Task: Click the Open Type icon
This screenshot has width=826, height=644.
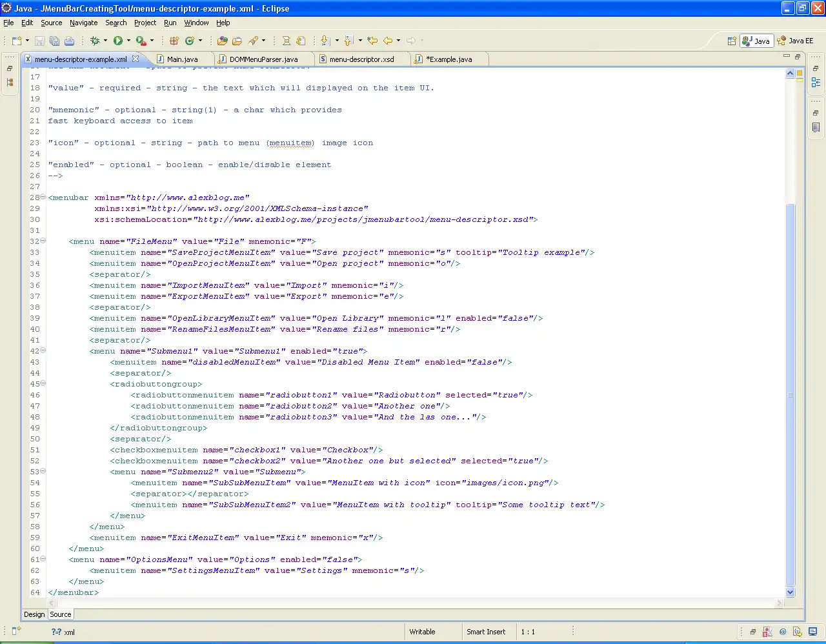Action: 223,41
